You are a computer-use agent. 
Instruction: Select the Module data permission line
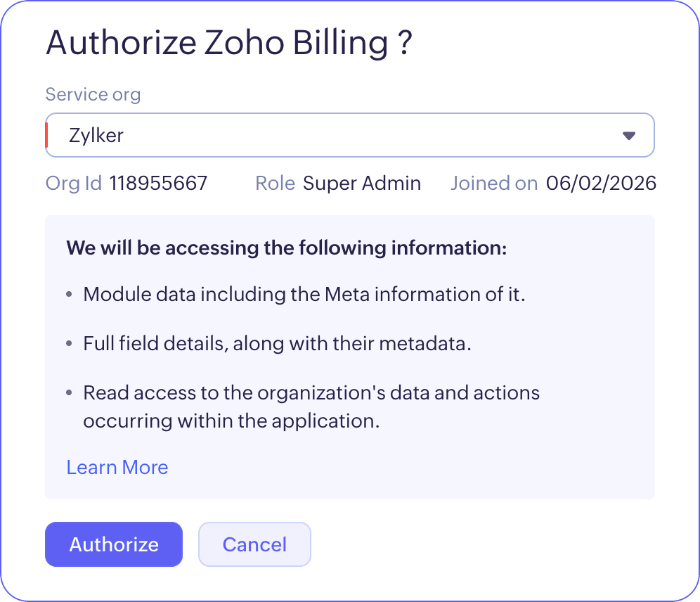click(304, 294)
